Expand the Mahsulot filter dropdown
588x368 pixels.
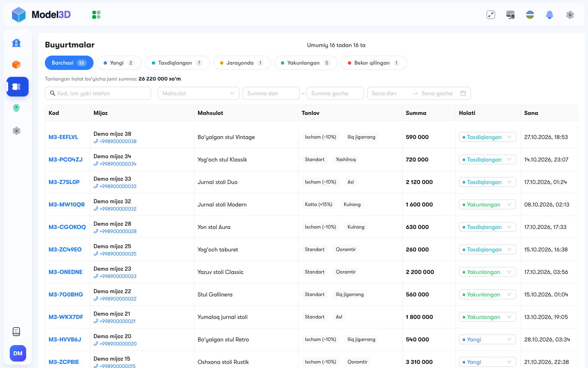point(198,93)
